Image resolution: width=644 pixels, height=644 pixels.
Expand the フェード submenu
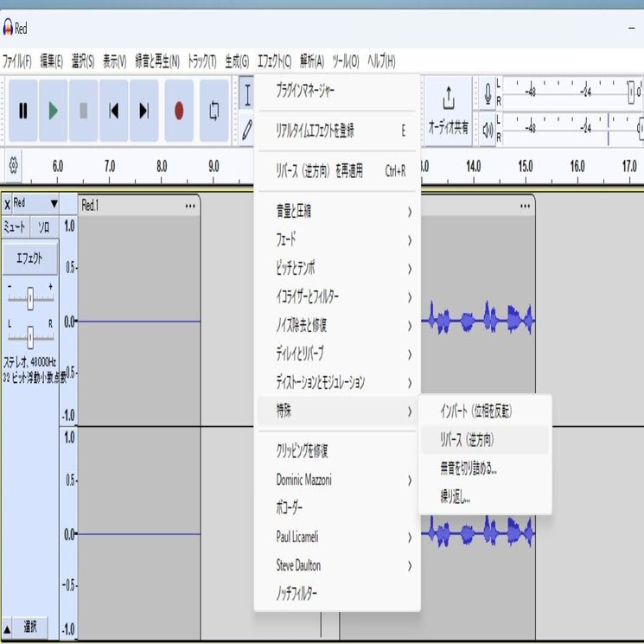point(337,239)
